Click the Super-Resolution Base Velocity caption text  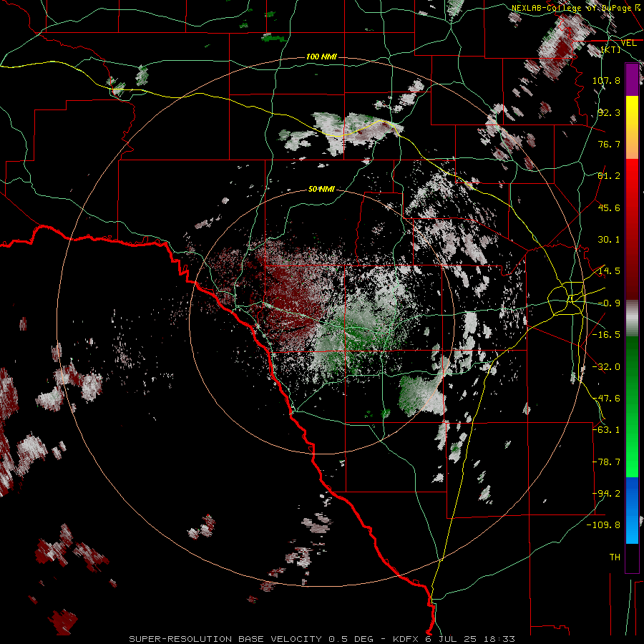click(x=321, y=639)
